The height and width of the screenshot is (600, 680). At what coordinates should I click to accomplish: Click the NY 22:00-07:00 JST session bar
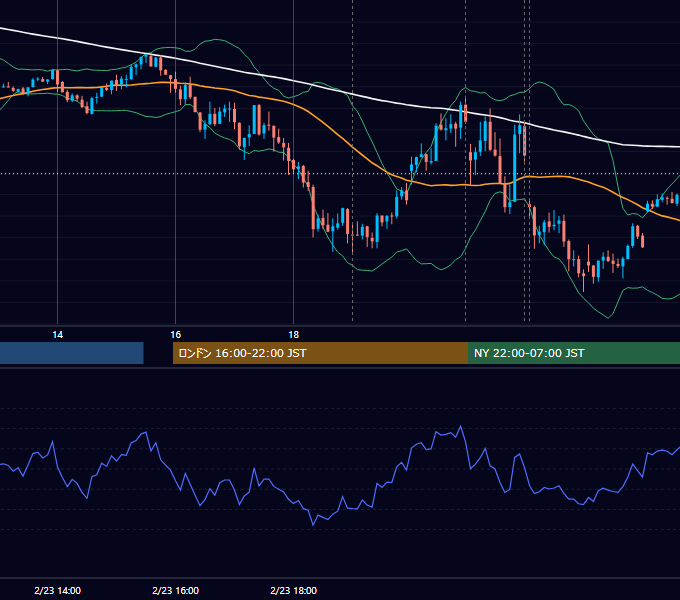click(574, 353)
